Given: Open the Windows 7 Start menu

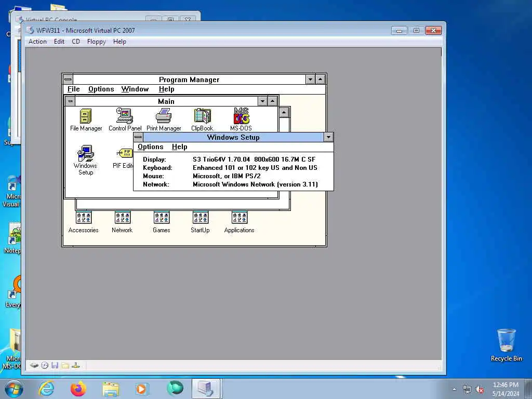Looking at the screenshot, I should [x=14, y=389].
